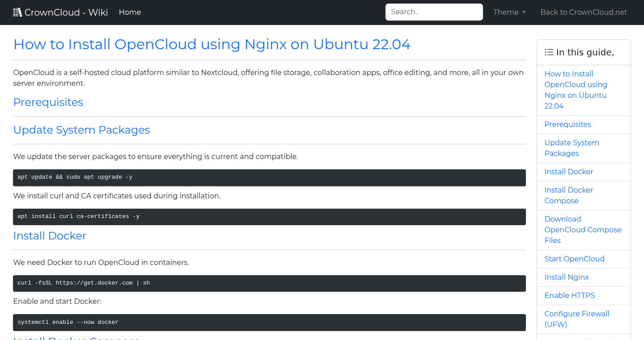This screenshot has height=340, width=644.
Task: Click the sidebar link for the guide title
Action: pyautogui.click(x=576, y=89)
